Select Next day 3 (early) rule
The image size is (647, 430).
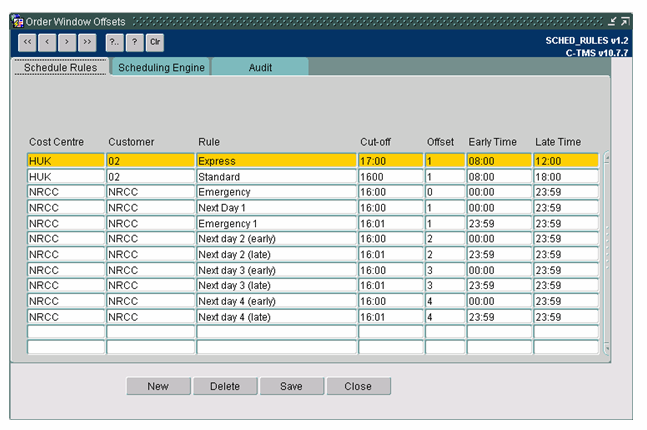[276, 270]
